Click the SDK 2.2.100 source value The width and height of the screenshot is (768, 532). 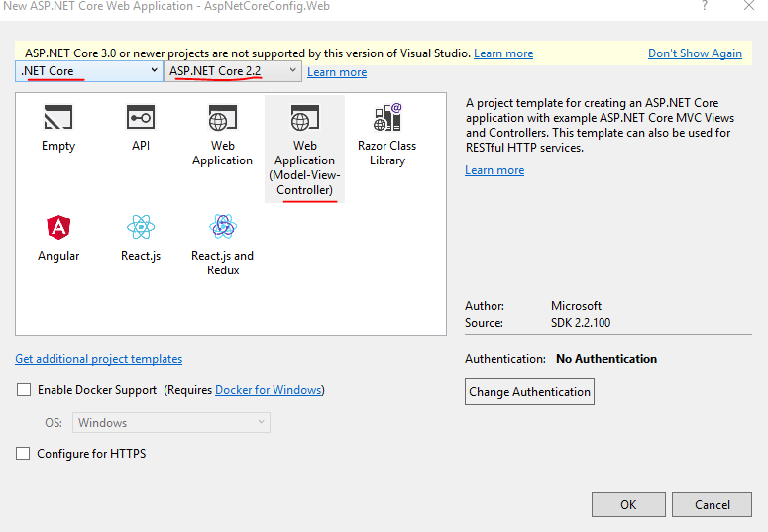(581, 323)
